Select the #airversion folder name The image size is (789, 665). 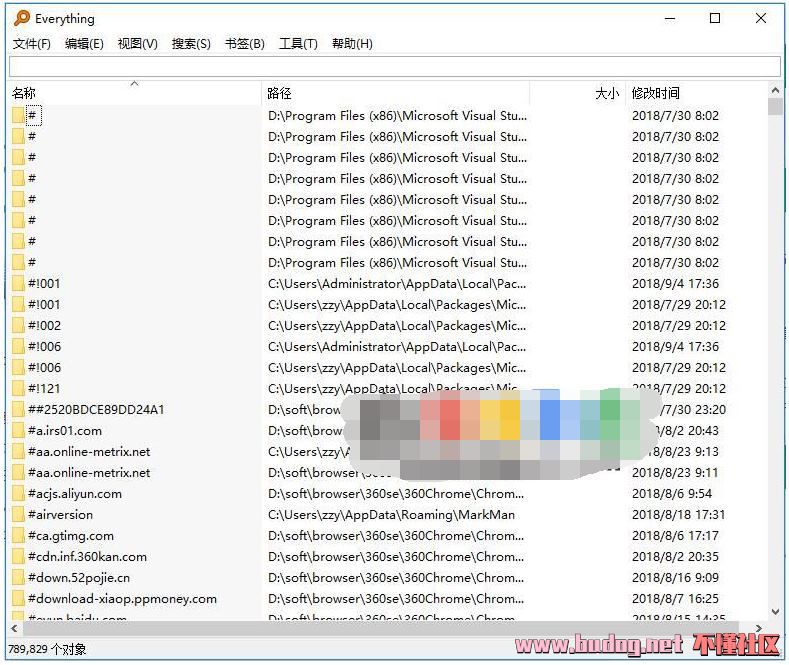pyautogui.click(x=60, y=515)
